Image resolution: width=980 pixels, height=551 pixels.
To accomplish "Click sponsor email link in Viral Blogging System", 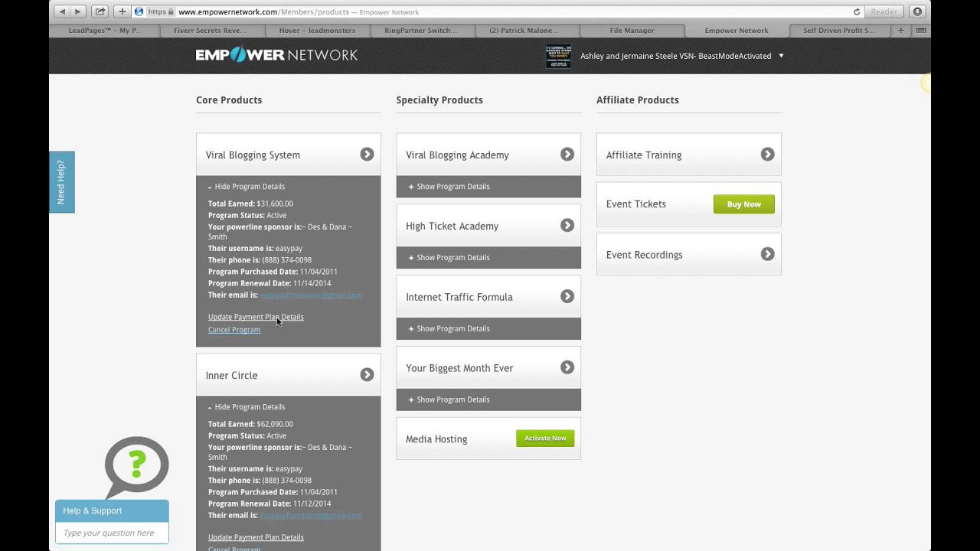I will 311,295.
